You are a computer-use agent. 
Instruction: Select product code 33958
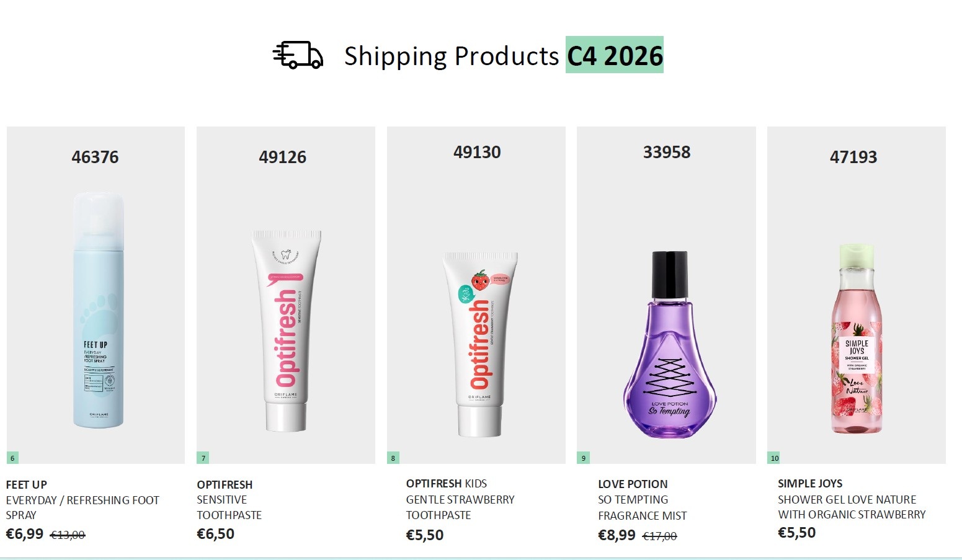tap(667, 152)
